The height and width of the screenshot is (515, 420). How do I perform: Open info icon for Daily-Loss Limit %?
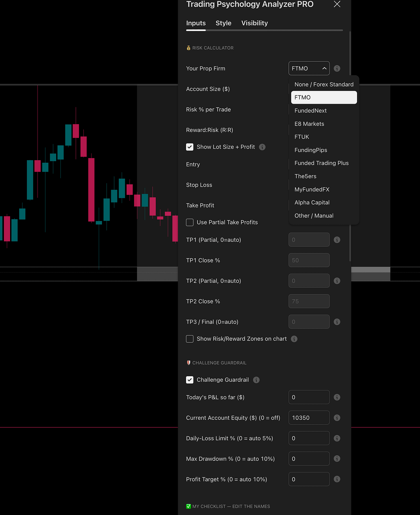pyautogui.click(x=337, y=438)
